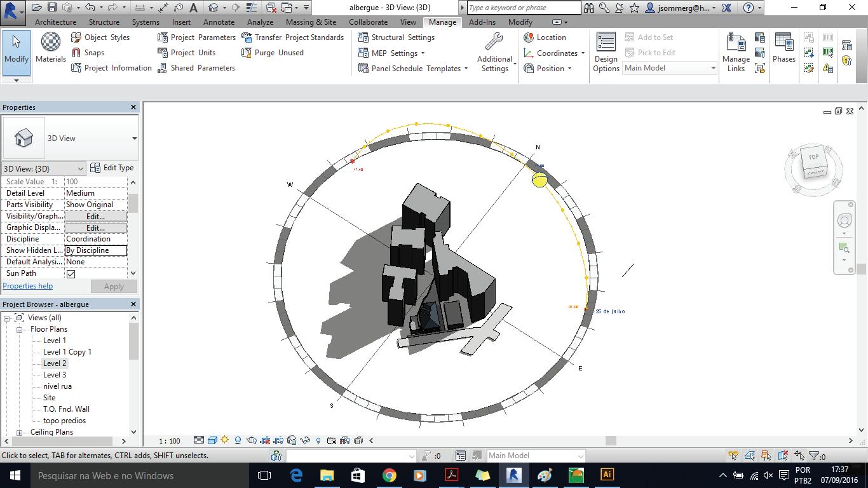Image resolution: width=868 pixels, height=488 pixels.
Task: Click the TOP face of ViewCube
Action: pos(813,157)
